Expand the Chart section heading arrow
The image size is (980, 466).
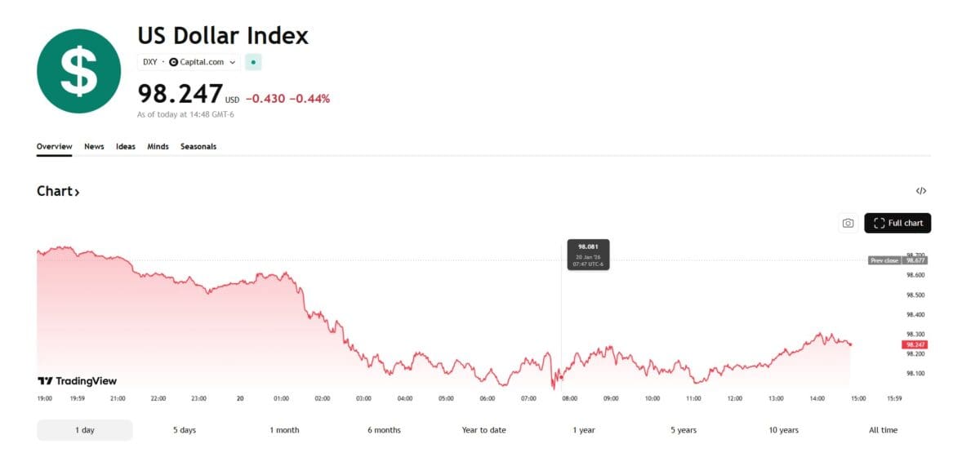pyautogui.click(x=77, y=193)
